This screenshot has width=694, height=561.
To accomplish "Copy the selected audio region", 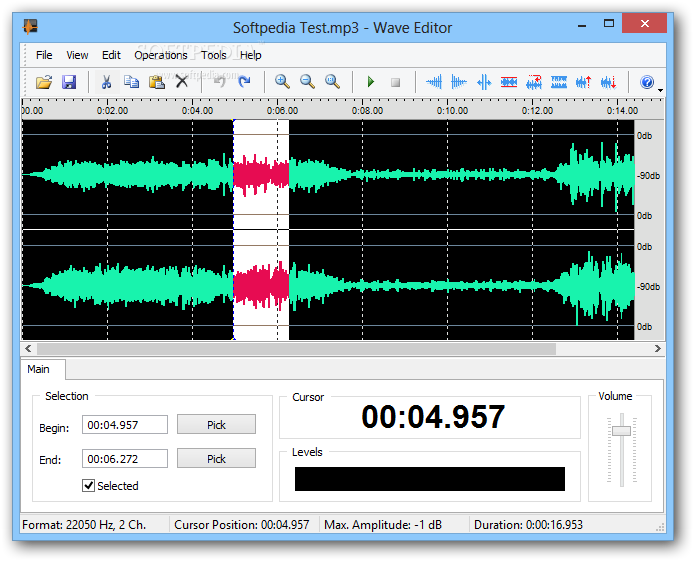I will pos(131,82).
